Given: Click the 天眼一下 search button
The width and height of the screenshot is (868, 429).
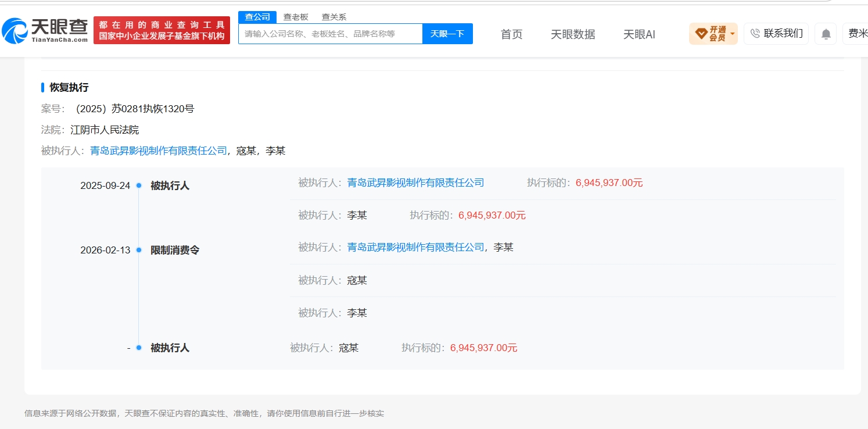Looking at the screenshot, I should pos(447,34).
